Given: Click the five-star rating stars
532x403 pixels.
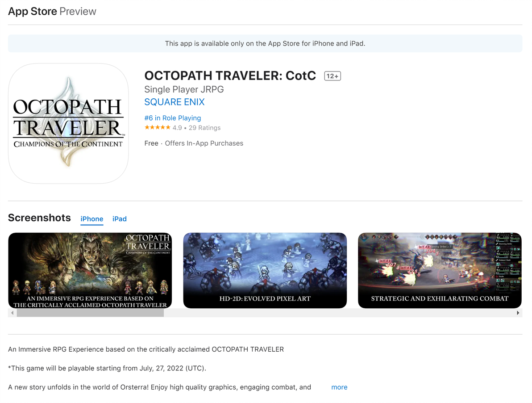Looking at the screenshot, I should (x=158, y=127).
